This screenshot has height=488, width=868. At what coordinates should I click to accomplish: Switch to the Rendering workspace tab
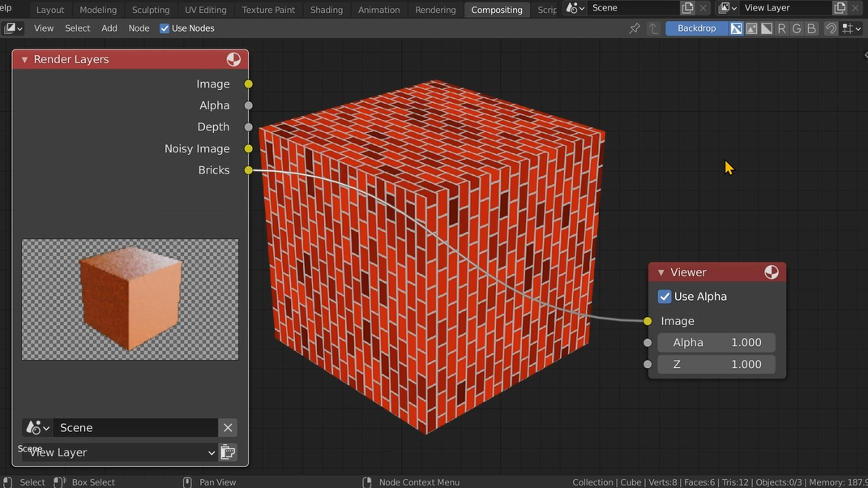[435, 9]
